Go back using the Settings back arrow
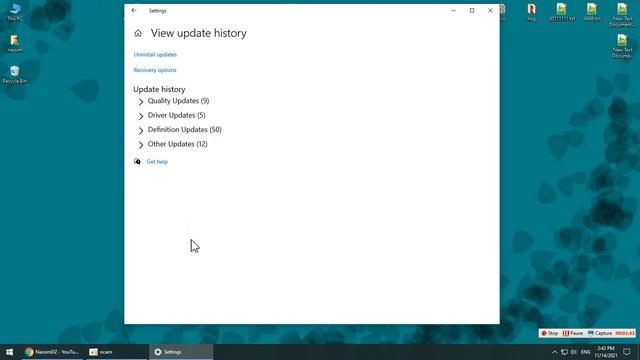The image size is (640, 360). [x=134, y=11]
